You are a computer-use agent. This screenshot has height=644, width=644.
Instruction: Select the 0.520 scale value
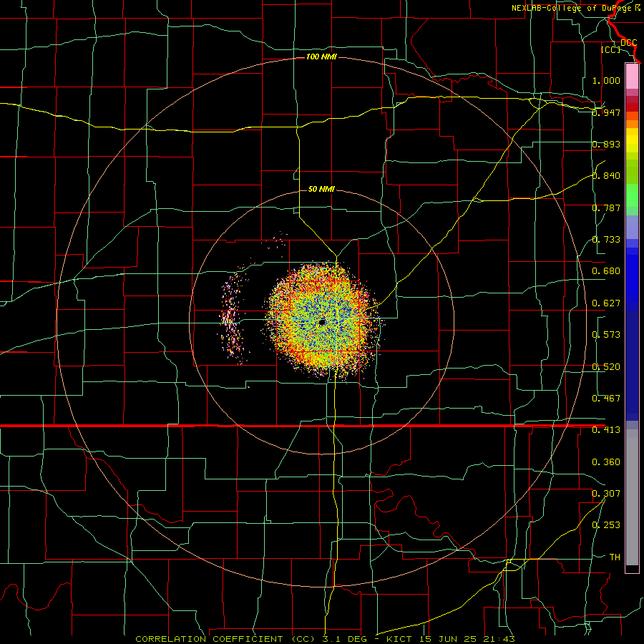coord(606,366)
